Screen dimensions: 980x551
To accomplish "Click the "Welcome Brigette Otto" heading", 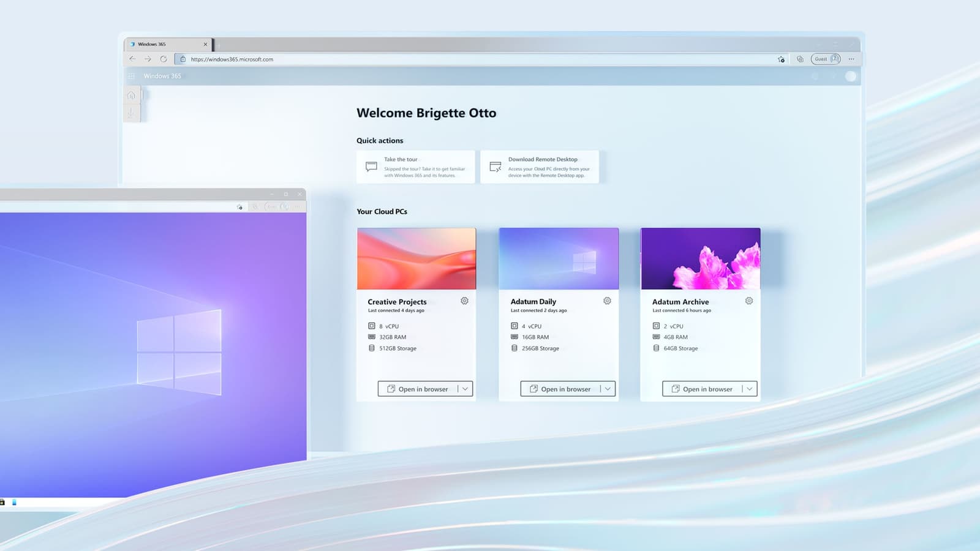I will (x=426, y=113).
